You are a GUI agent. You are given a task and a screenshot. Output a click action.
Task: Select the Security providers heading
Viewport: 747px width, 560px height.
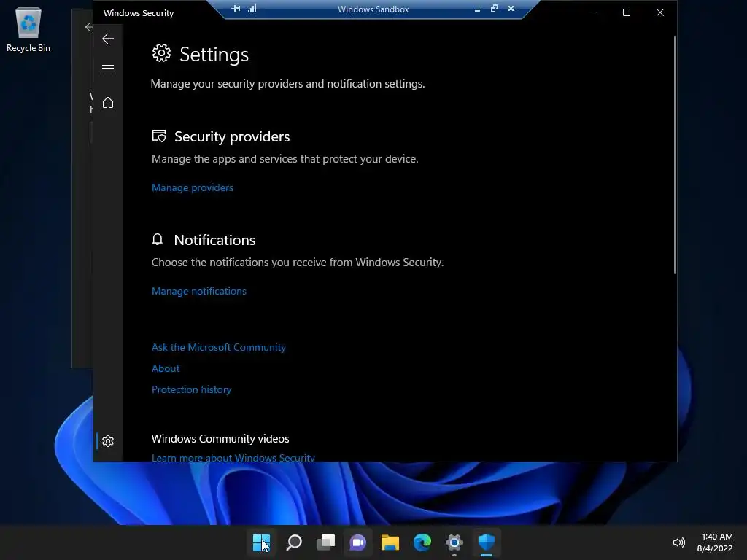click(232, 136)
